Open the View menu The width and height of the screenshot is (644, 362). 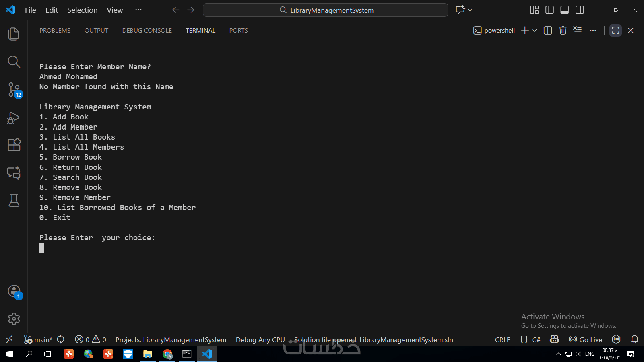115,10
